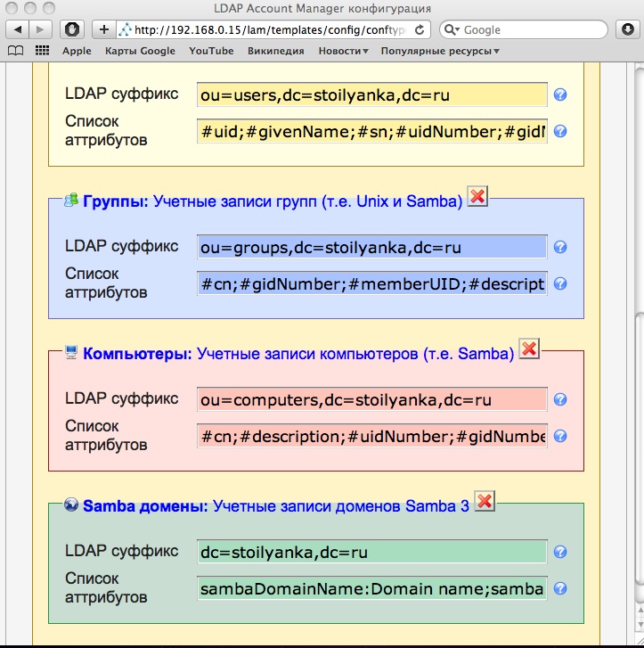Remove the Компьютеры account type with red X
This screenshot has height=648, width=644.
point(529,349)
